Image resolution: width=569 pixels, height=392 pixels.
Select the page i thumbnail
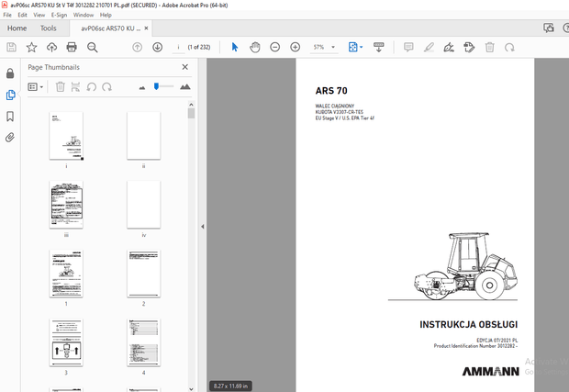click(x=66, y=136)
